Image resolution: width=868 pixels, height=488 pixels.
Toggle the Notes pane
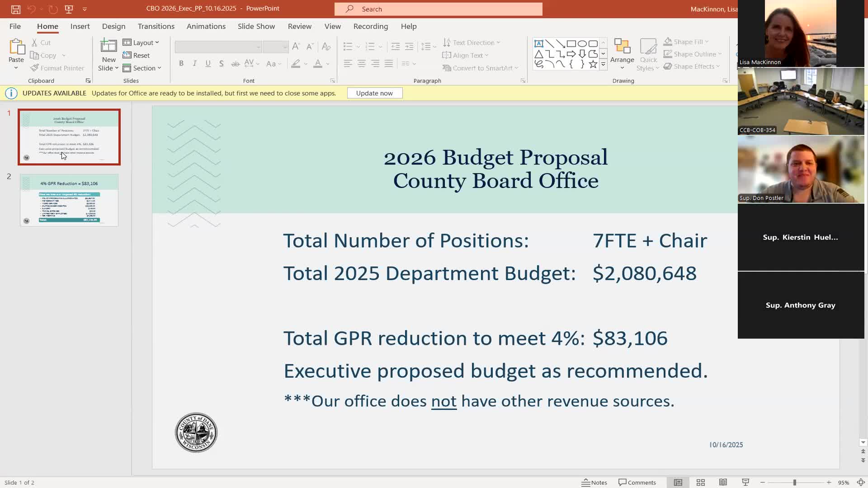[x=594, y=483]
